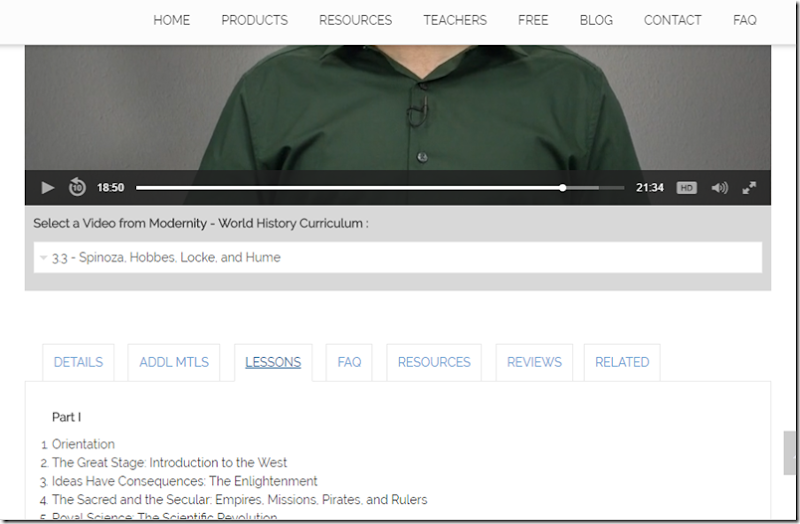Click 'Part I' heading
Viewport: 800px width, 524px height.
(66, 417)
